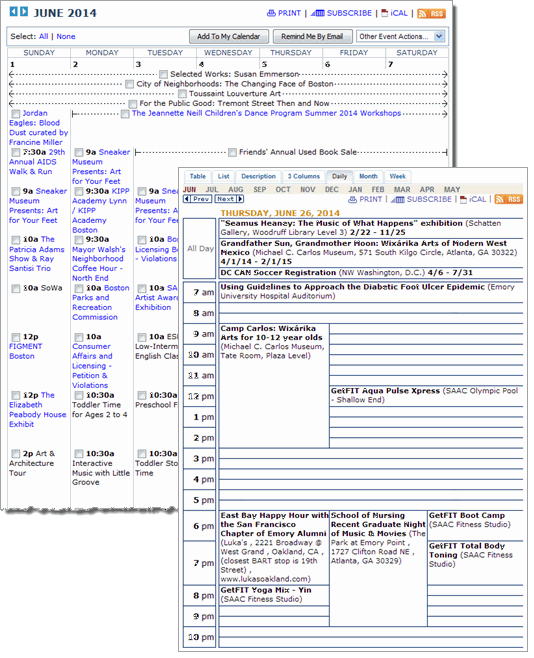Click the subscribe icon in the daily view

point(398,199)
